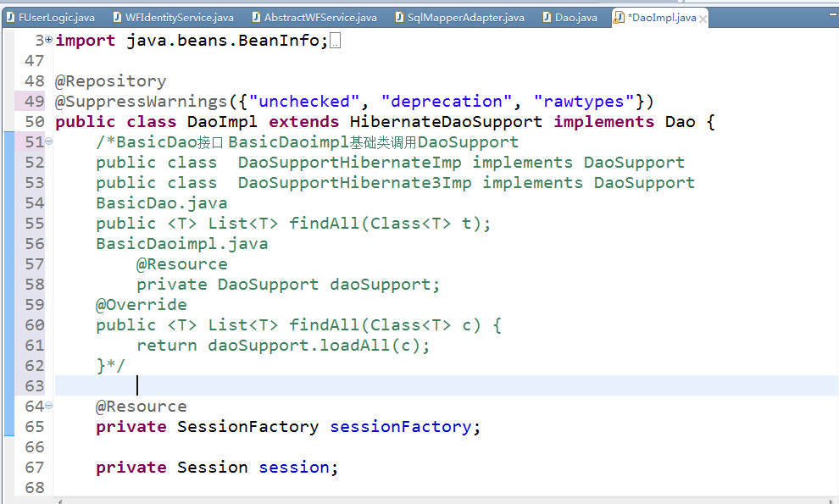Click the file icon on Dao.java tab
This screenshot has height=504, width=839.
[547, 18]
